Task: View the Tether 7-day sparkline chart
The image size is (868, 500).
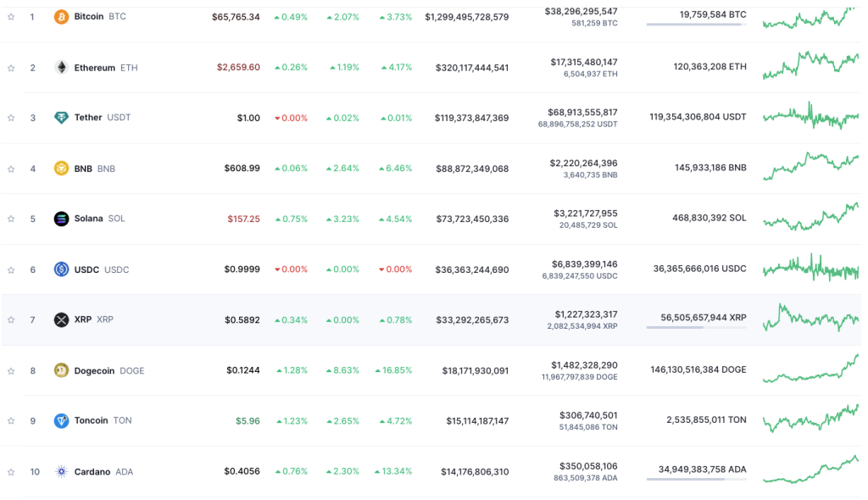Action: [810, 116]
